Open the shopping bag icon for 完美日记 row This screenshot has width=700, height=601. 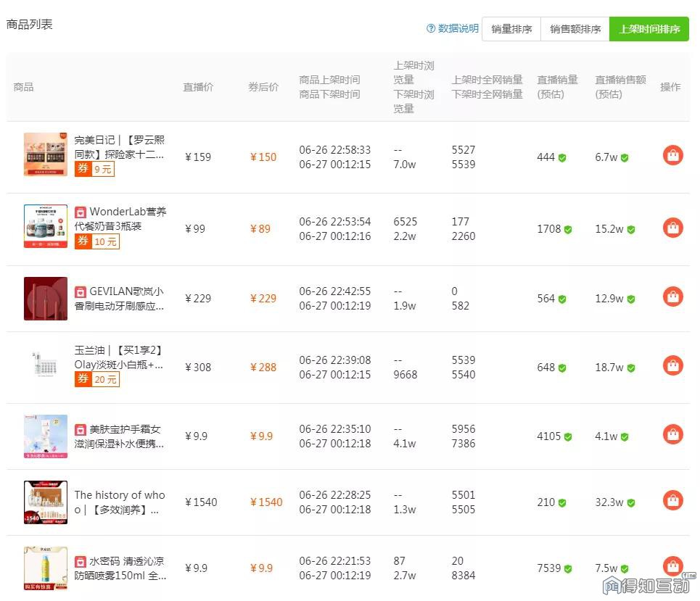(672, 155)
